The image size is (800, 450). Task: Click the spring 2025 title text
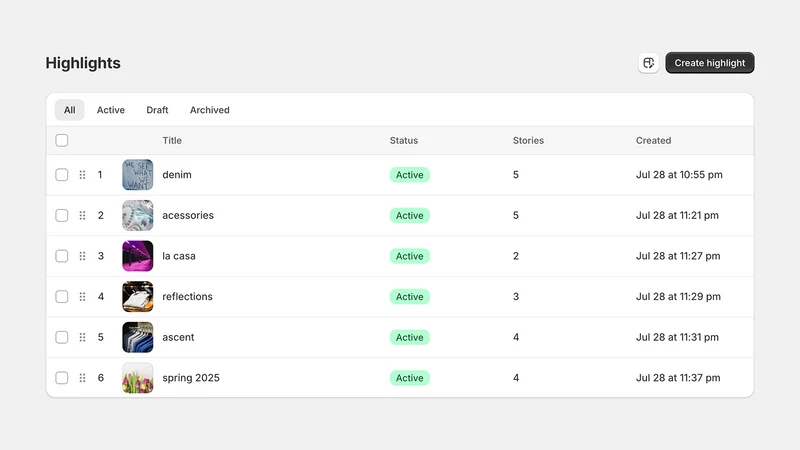point(191,378)
